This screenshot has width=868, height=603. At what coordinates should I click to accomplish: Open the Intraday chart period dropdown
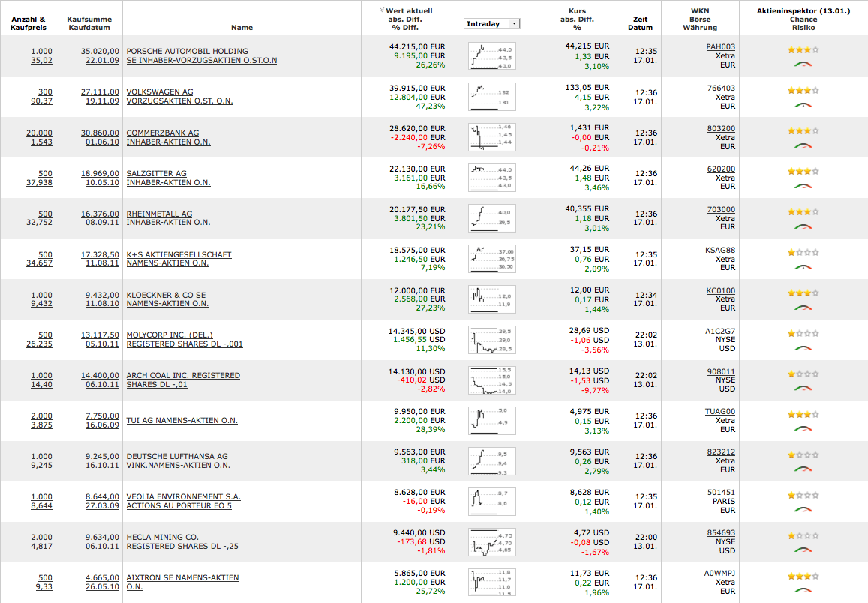[491, 23]
